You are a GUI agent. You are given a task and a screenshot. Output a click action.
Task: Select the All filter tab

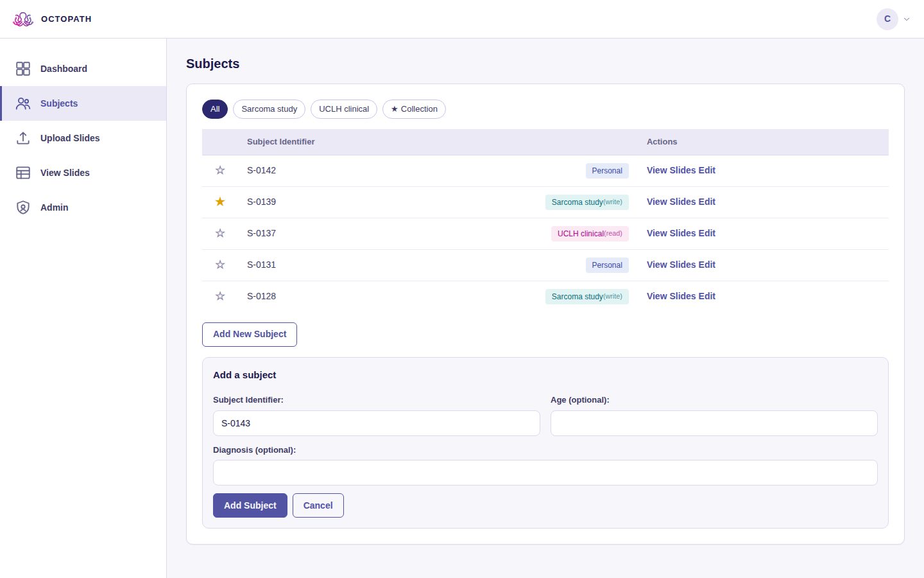tap(215, 109)
